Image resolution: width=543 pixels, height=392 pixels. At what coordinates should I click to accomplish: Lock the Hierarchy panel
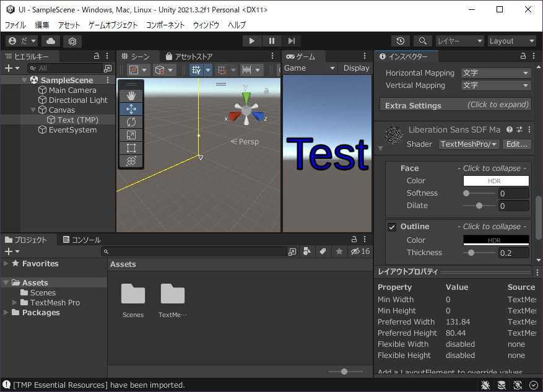pyautogui.click(x=97, y=56)
